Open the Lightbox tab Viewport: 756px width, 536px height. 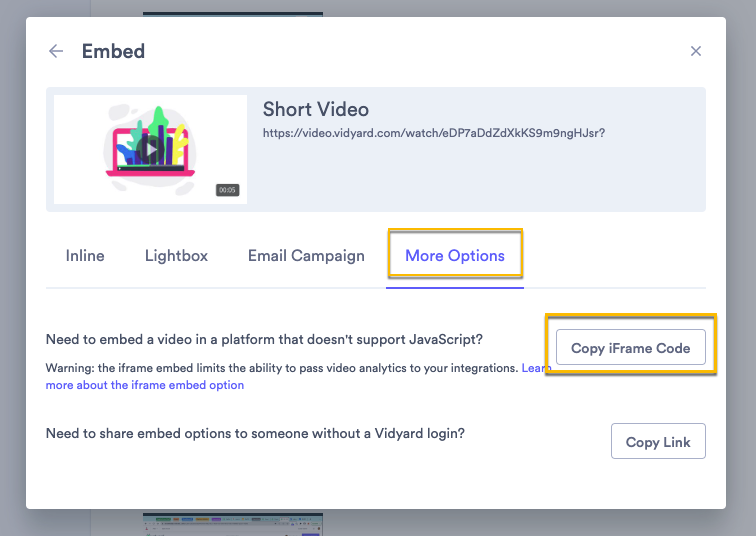point(176,255)
